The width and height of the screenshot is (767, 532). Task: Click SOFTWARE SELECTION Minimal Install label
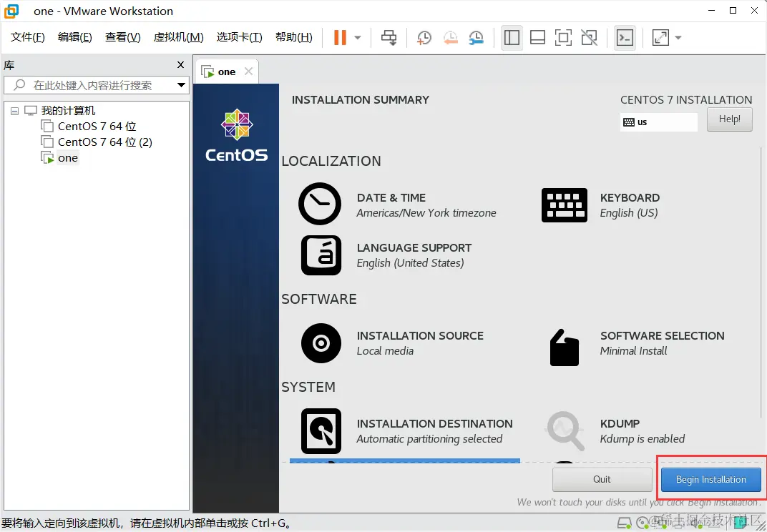[633, 350]
